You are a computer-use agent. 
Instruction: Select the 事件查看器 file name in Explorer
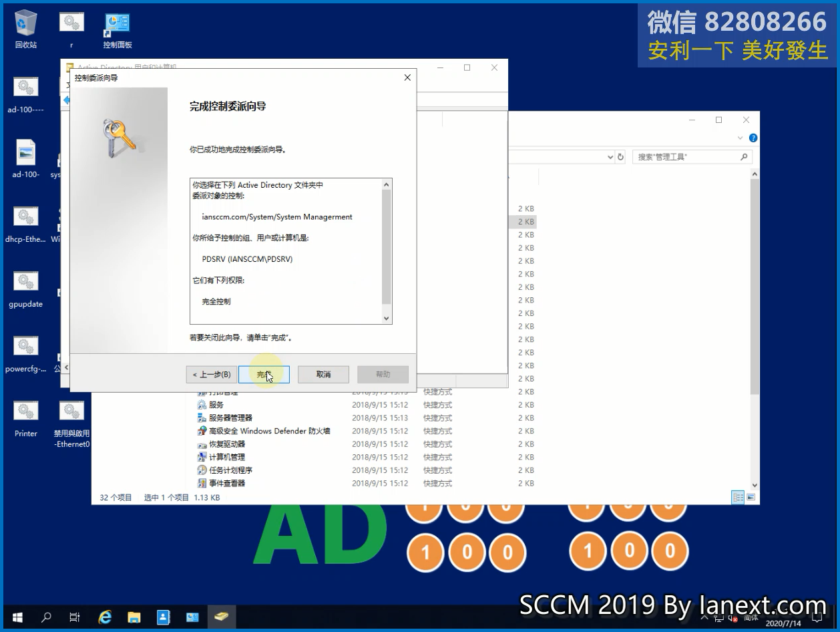(x=227, y=483)
